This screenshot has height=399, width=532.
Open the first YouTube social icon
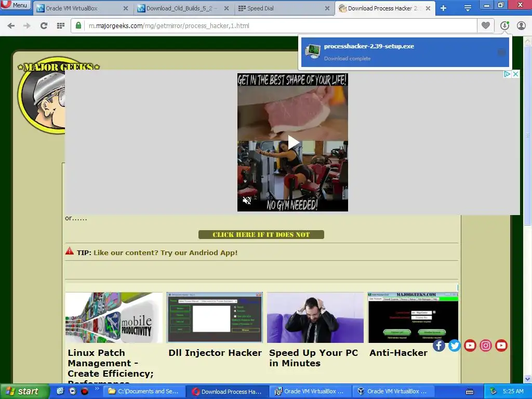click(x=470, y=345)
